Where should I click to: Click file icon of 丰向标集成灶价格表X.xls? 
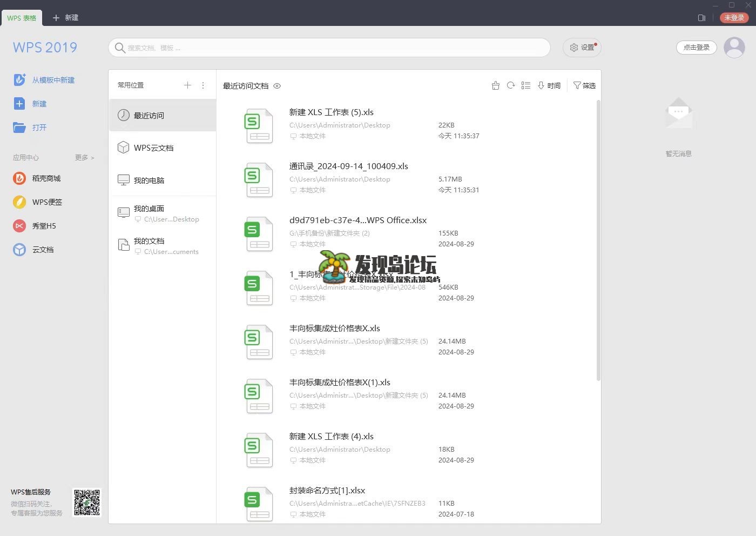[x=259, y=342]
